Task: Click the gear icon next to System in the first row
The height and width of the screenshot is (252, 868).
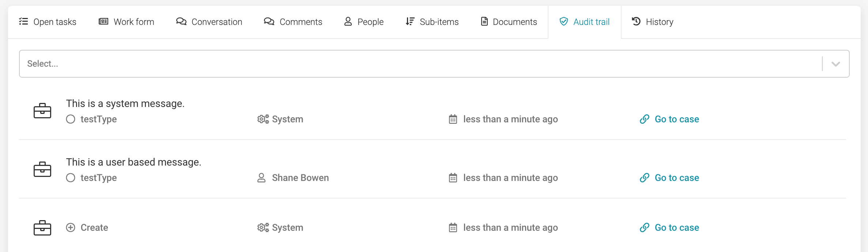Action: click(x=263, y=119)
